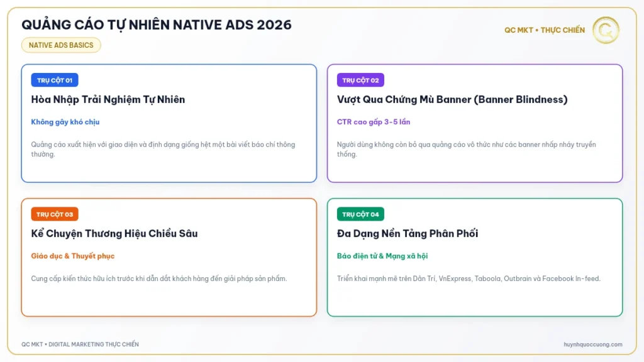This screenshot has width=644, height=362.
Task: Click the TRỤ CỘT 02 purple badge
Action: pyautogui.click(x=360, y=80)
